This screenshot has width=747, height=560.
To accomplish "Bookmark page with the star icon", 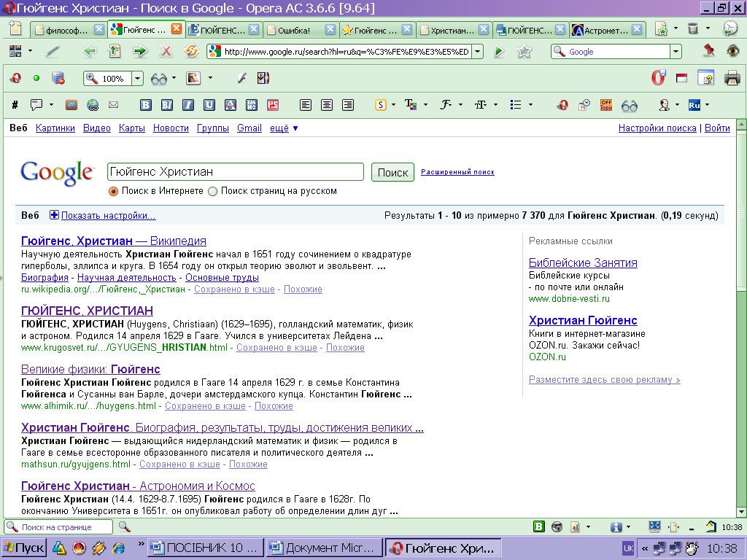I will pos(524,52).
